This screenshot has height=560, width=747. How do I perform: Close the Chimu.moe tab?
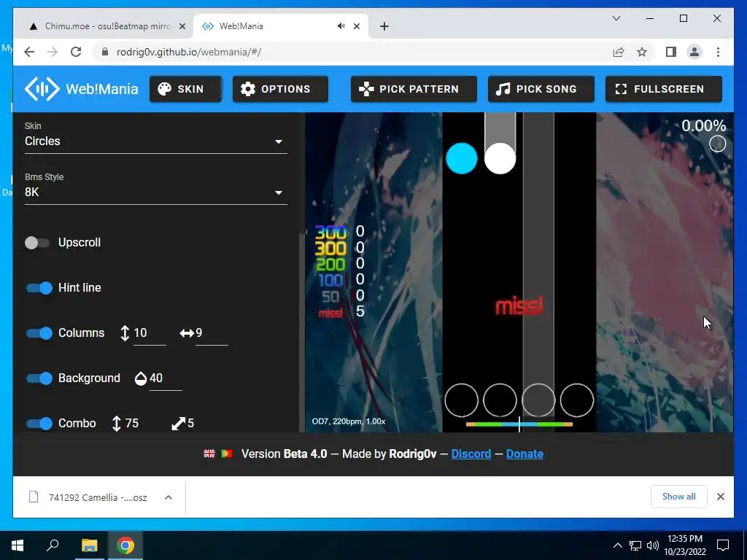[182, 27]
